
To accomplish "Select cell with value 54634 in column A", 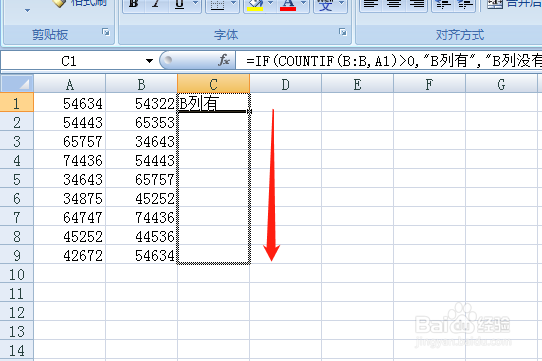I will pos(70,103).
